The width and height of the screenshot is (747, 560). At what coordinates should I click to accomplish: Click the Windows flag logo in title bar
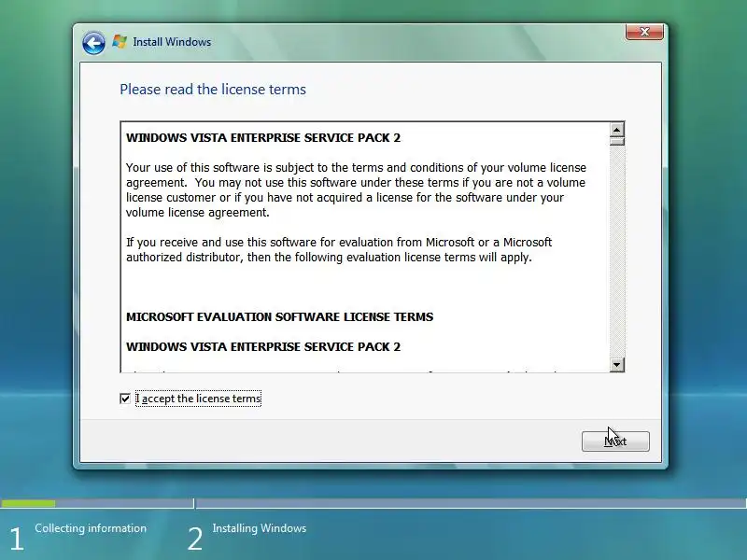[120, 42]
